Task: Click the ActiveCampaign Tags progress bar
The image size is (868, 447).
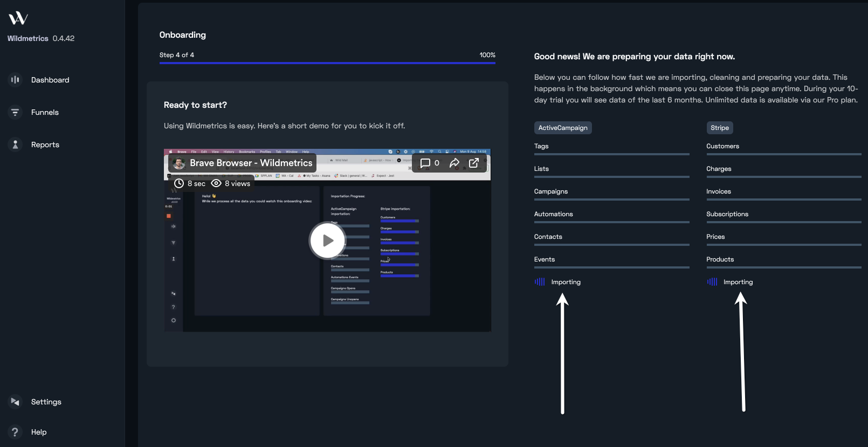Action: click(612, 154)
